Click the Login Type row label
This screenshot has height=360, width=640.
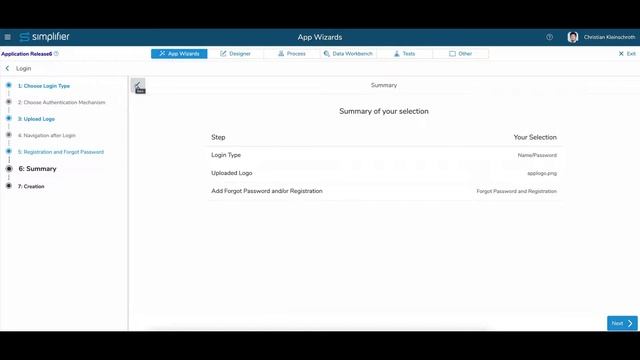click(x=226, y=155)
